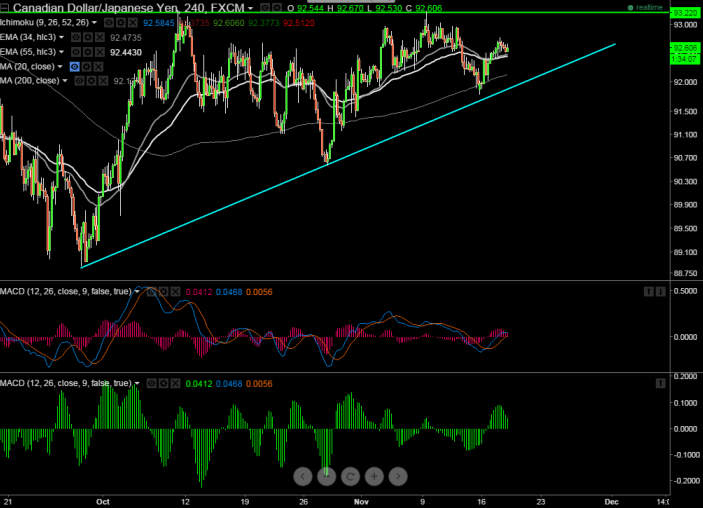This screenshot has width=703, height=508.
Task: Expand the EMA (55, hlc3) dropdown arrow
Action: pyautogui.click(x=61, y=52)
